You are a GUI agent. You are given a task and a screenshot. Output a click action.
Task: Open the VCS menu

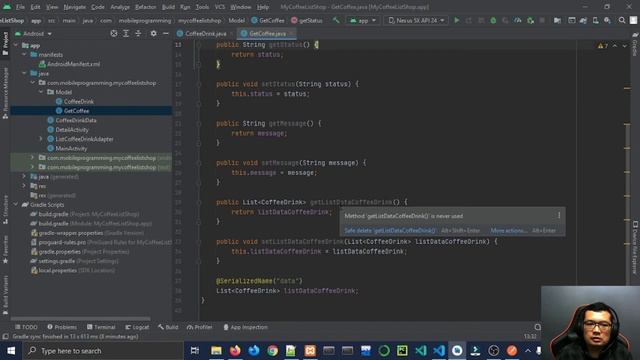(220, 7)
